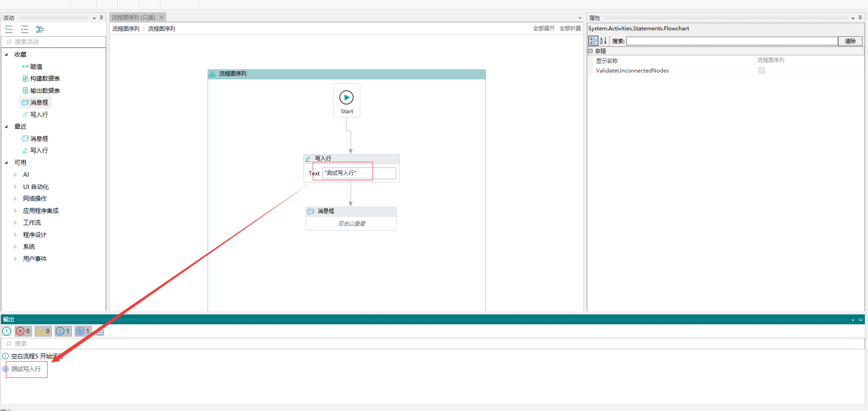Click the 显示名称 value 流程图序列
This screenshot has width=868, height=411.
771,60
